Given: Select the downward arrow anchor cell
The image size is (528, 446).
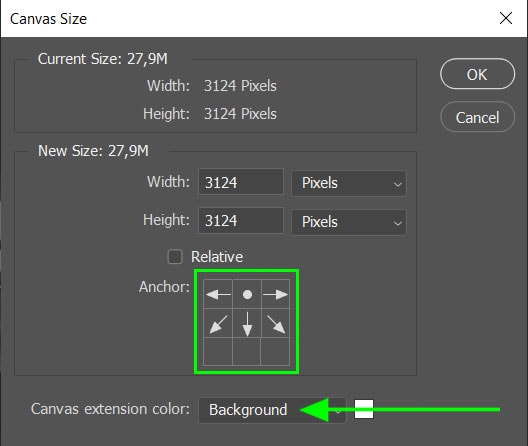Looking at the screenshot, I should pyautogui.click(x=247, y=323).
